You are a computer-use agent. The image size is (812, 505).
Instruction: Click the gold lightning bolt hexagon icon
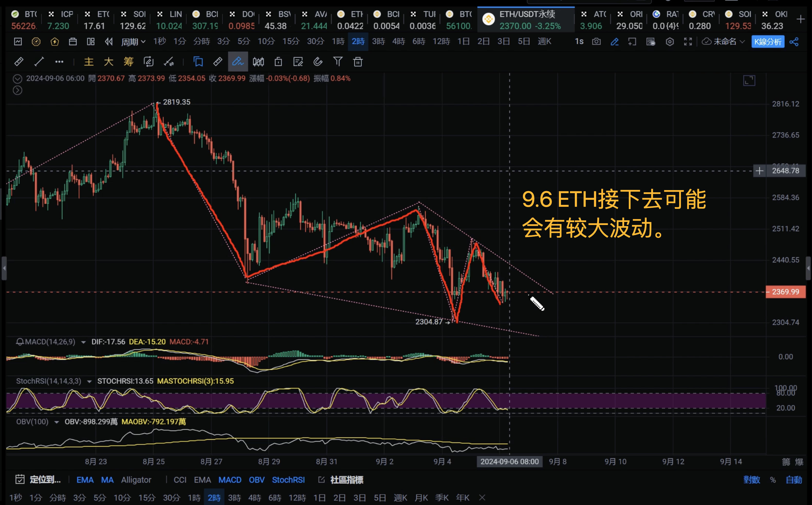[x=54, y=41]
